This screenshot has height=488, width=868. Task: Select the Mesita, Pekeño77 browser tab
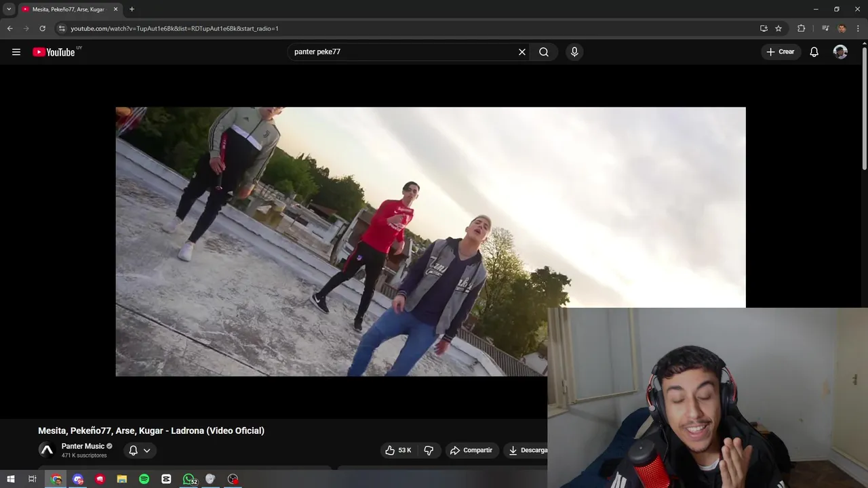point(69,9)
